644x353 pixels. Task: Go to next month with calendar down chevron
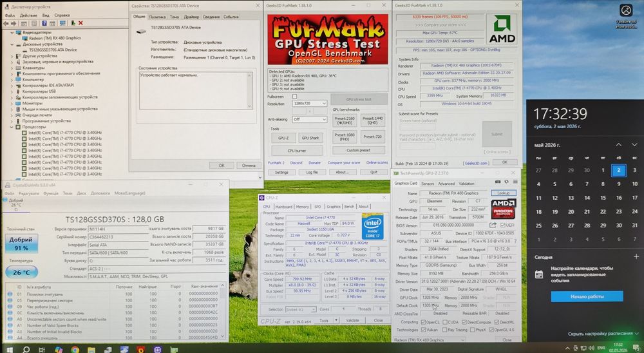tap(634, 145)
